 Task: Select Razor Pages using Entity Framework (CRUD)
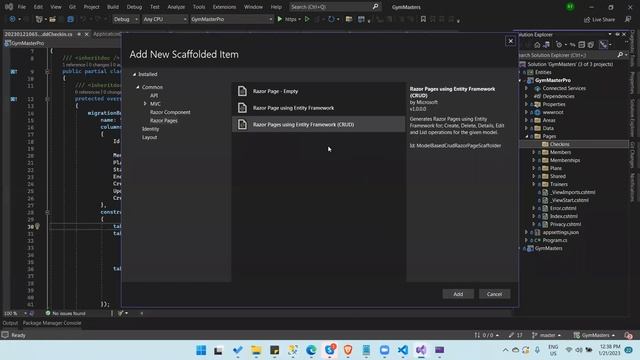(319, 124)
